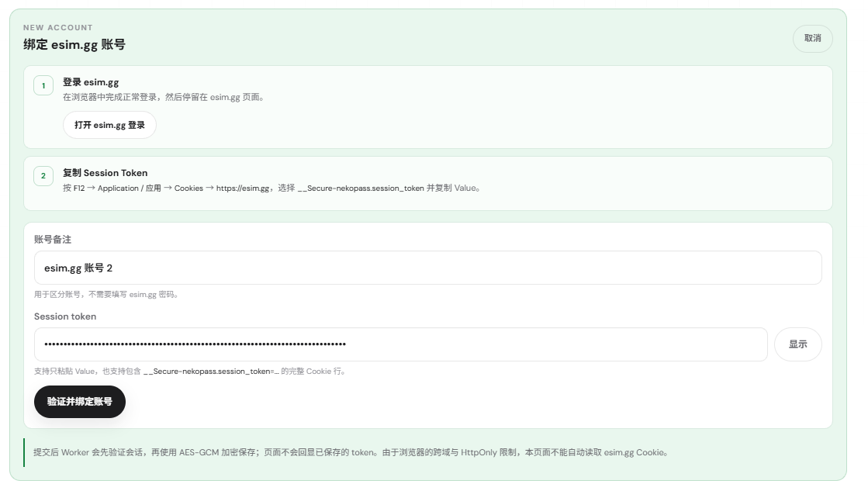Click the 取消 cancel button
Image resolution: width=868 pixels, height=491 pixels.
click(812, 39)
